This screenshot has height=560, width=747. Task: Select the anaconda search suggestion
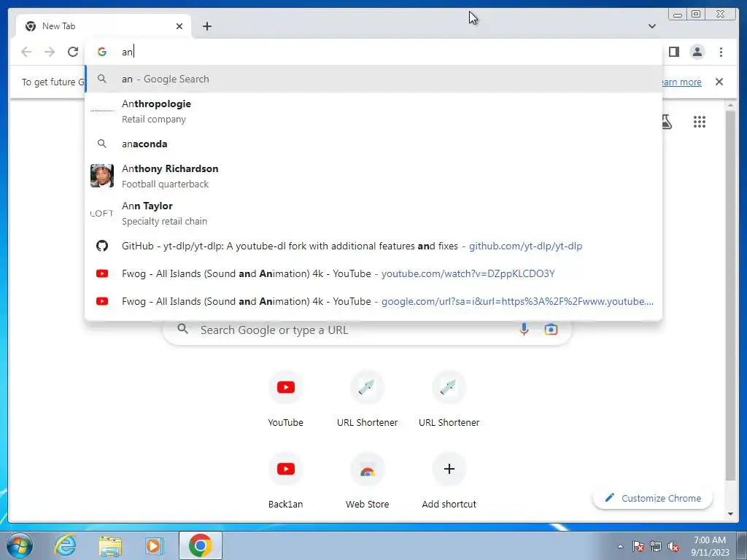pos(373,144)
